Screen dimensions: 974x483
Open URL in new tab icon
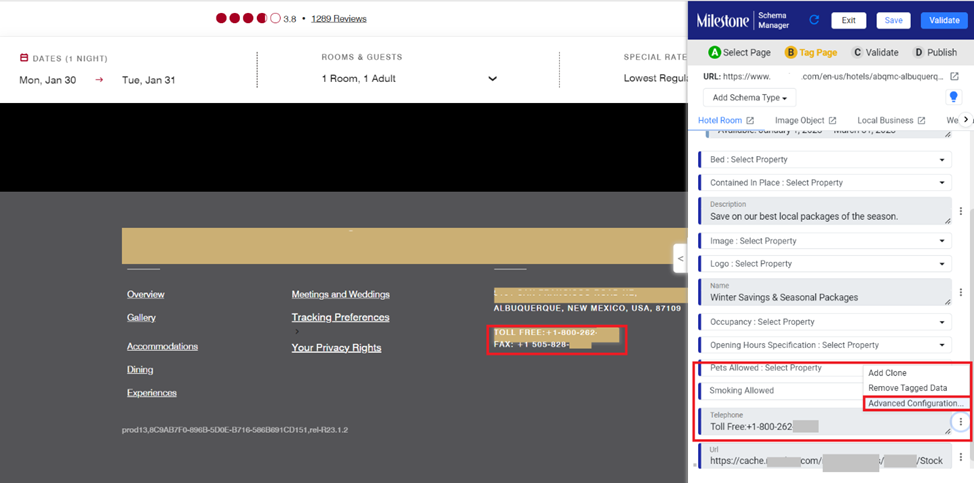coord(954,76)
